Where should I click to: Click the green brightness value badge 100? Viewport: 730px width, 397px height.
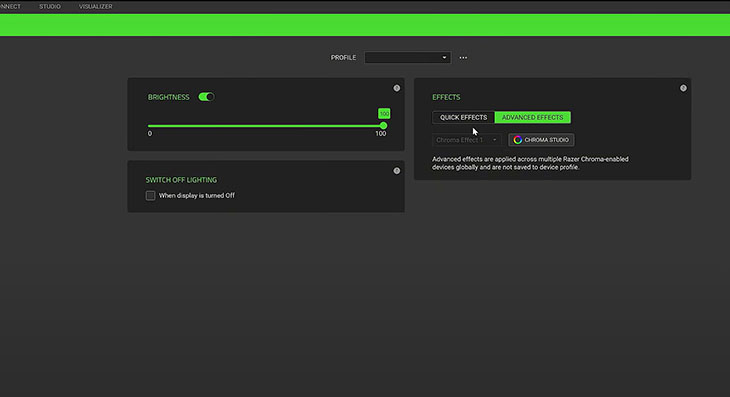tap(384, 114)
